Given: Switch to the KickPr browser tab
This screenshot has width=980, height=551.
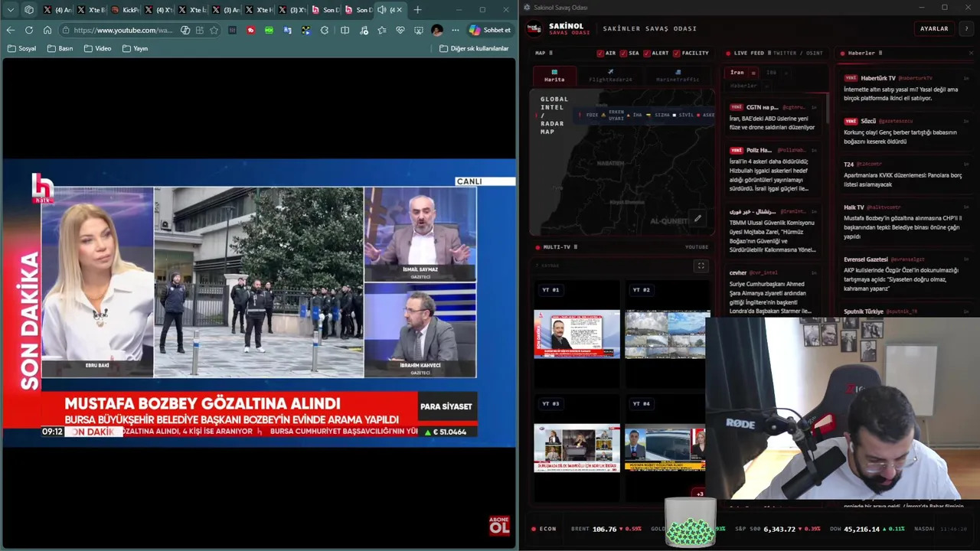Looking at the screenshot, I should [x=125, y=10].
